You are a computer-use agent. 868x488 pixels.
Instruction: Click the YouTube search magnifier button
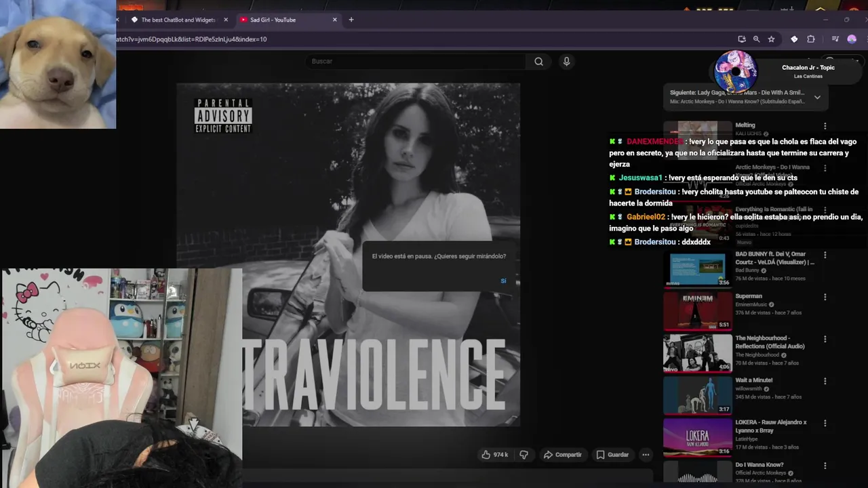point(538,62)
